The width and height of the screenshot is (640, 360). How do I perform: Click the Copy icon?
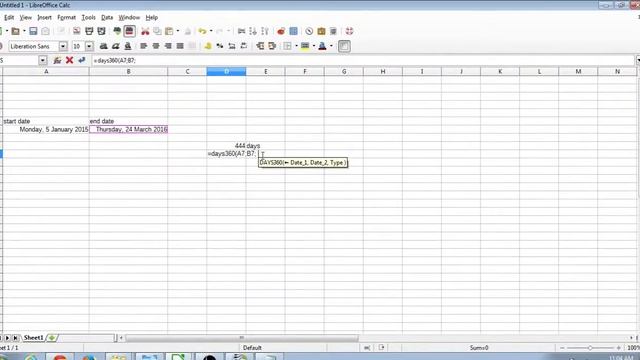tap(157, 31)
